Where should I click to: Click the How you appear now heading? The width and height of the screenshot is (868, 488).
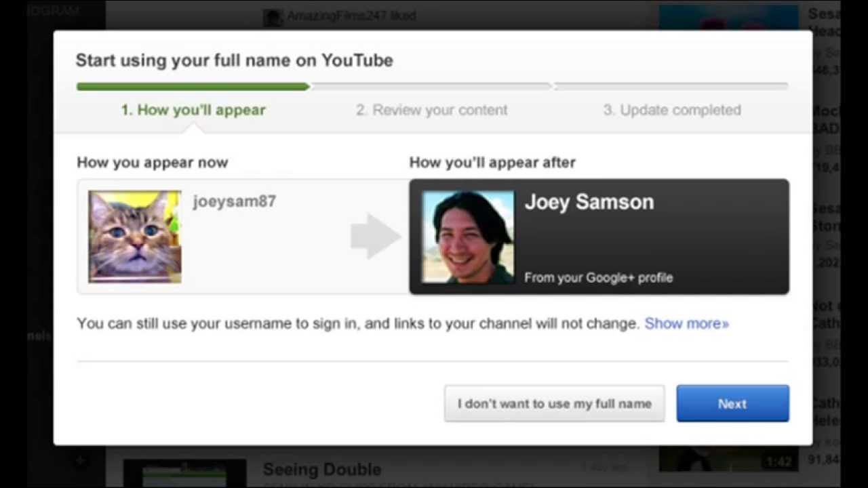[x=152, y=162]
